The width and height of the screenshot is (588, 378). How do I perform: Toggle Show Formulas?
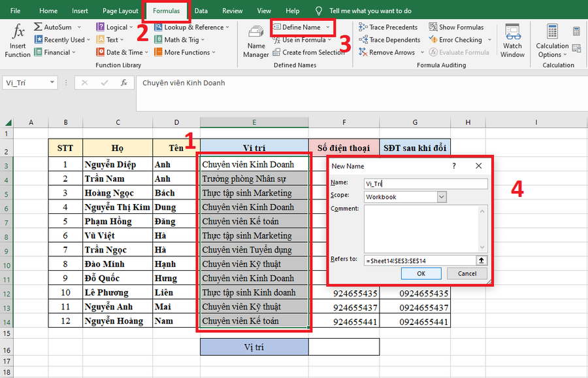456,27
